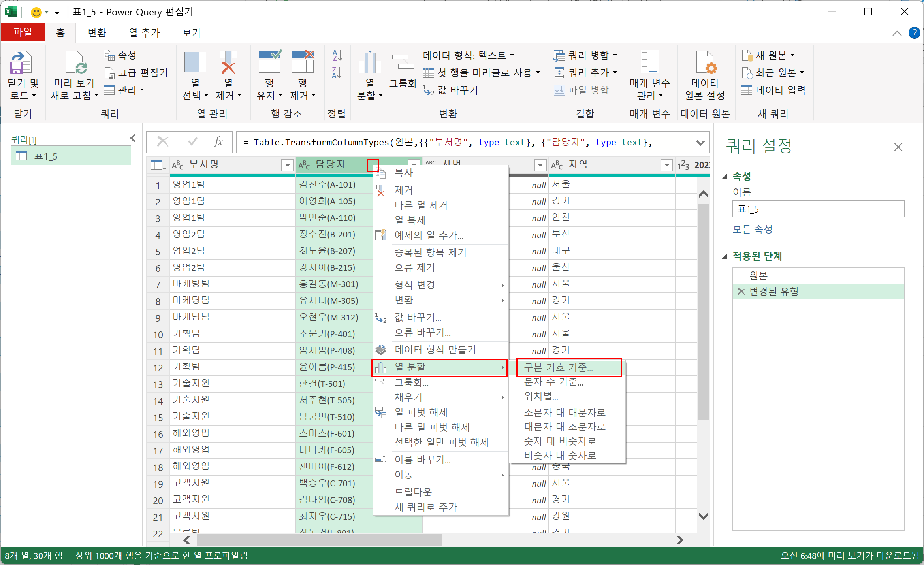Switch to the 열 추가 ribbon tab
The width and height of the screenshot is (924, 565).
tap(145, 33)
